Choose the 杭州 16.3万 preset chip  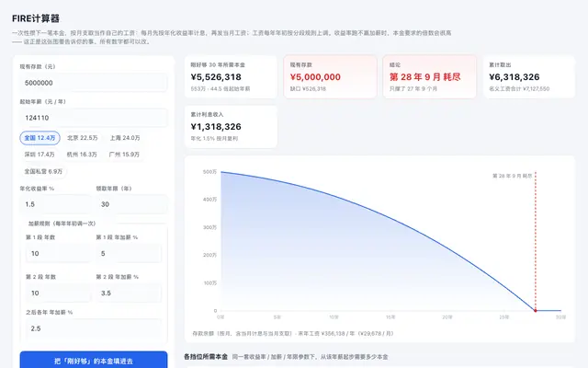coord(82,155)
